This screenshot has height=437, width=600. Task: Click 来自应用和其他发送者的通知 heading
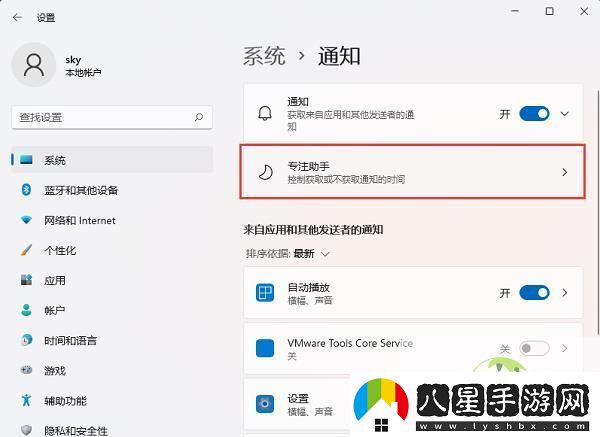[313, 230]
